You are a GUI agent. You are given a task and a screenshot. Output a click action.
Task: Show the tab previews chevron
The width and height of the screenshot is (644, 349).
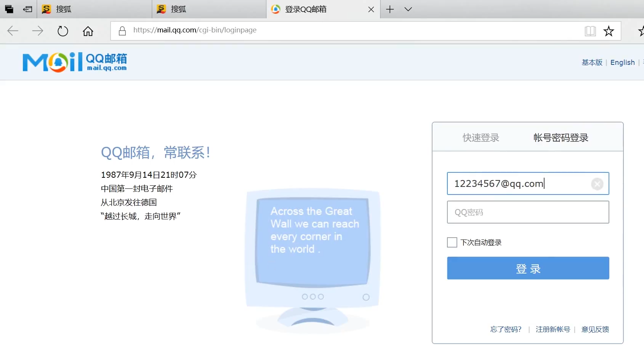(x=408, y=9)
